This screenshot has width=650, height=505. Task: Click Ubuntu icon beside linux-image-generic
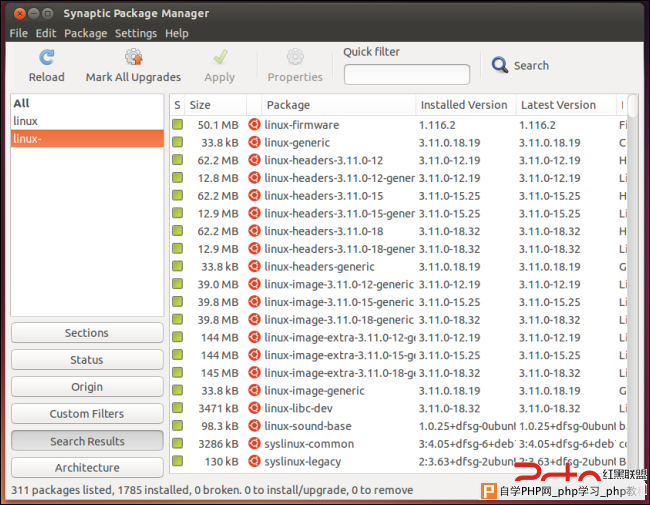[254, 390]
